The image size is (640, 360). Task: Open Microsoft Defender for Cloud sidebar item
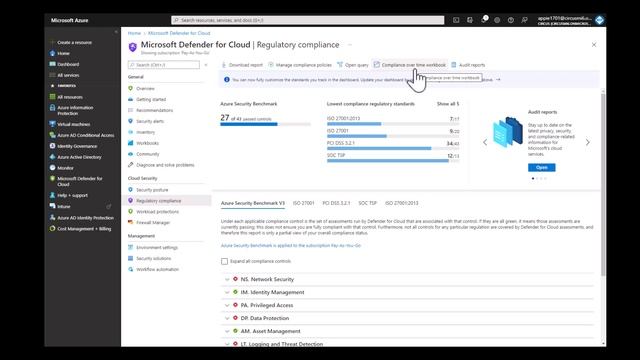coord(80,182)
